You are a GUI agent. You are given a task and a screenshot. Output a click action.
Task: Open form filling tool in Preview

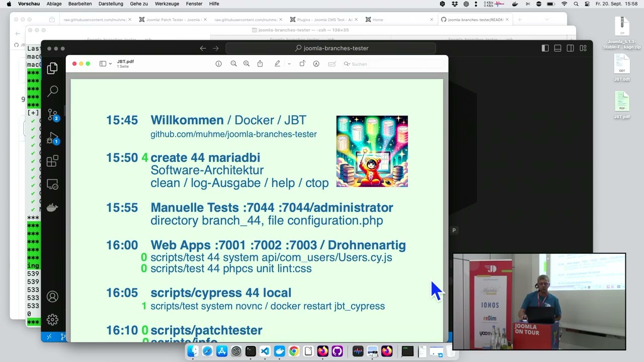click(332, 64)
